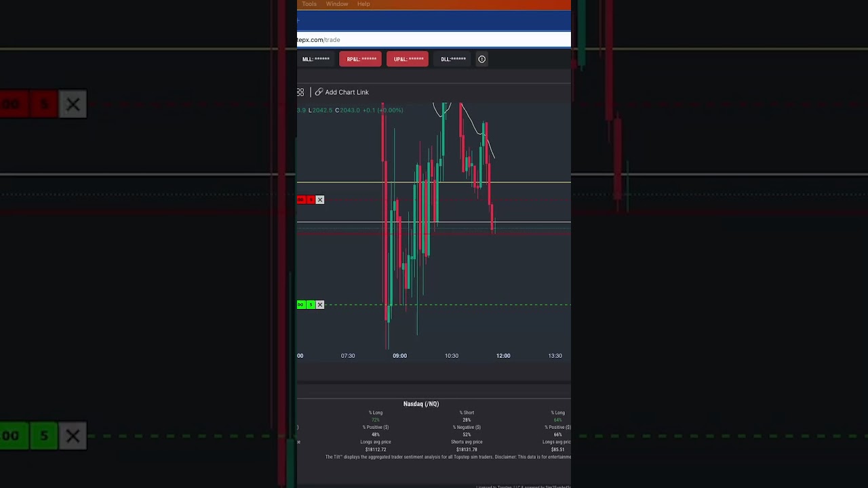The height and width of the screenshot is (488, 868).
Task: Click the 10:30 time axis label
Action: pyautogui.click(x=452, y=356)
